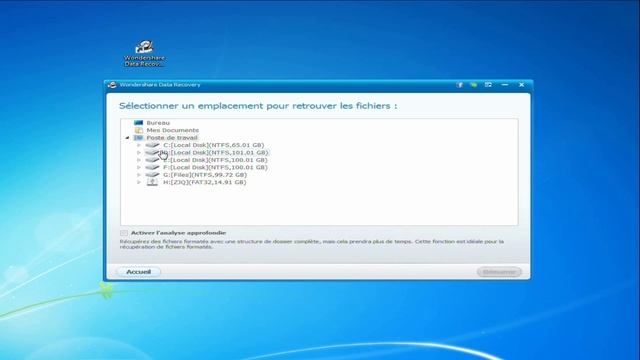
Task: Expand the F: Local Disk node
Action: pyautogui.click(x=139, y=167)
